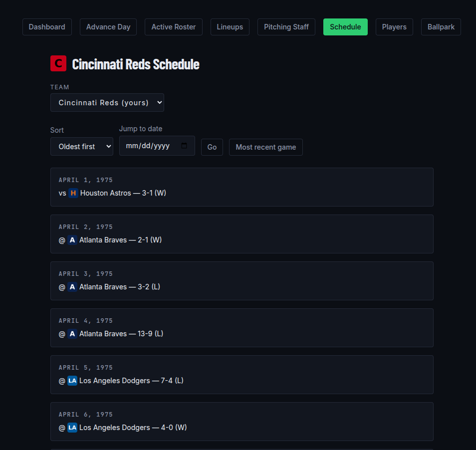
Task: Click Braves A logo on April 4 game
Action: [x=72, y=334]
